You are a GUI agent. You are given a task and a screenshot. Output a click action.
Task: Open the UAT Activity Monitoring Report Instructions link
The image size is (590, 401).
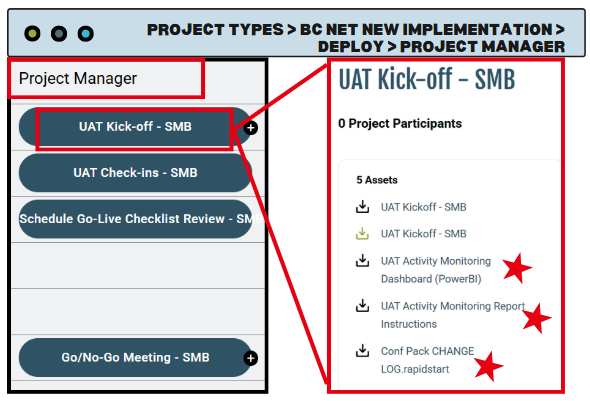coord(453,315)
